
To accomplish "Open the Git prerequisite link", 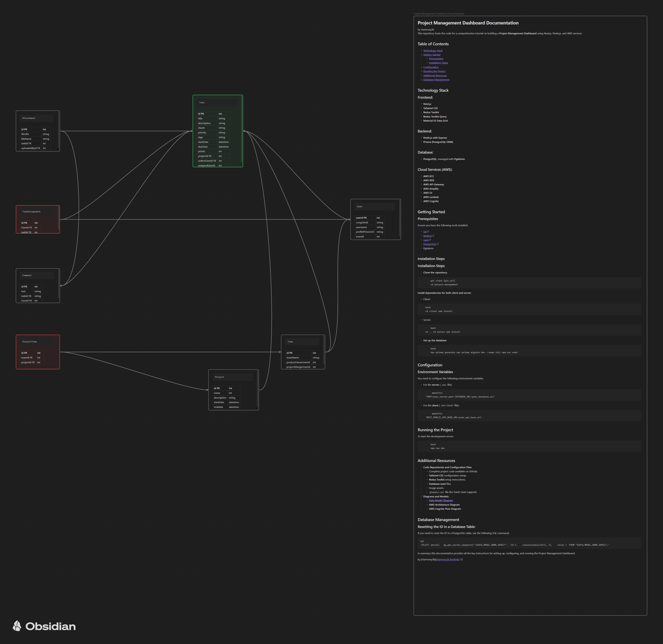I will coord(425,232).
